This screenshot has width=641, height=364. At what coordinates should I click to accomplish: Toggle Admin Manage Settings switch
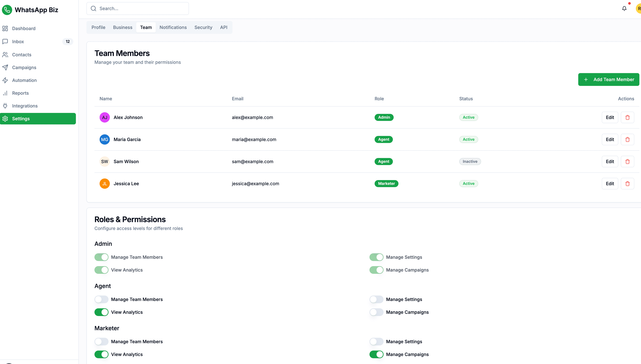376,257
